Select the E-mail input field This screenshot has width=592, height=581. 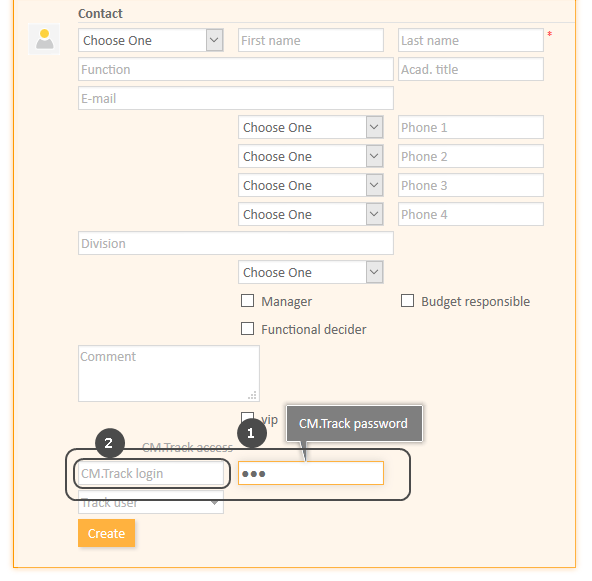pos(236,98)
